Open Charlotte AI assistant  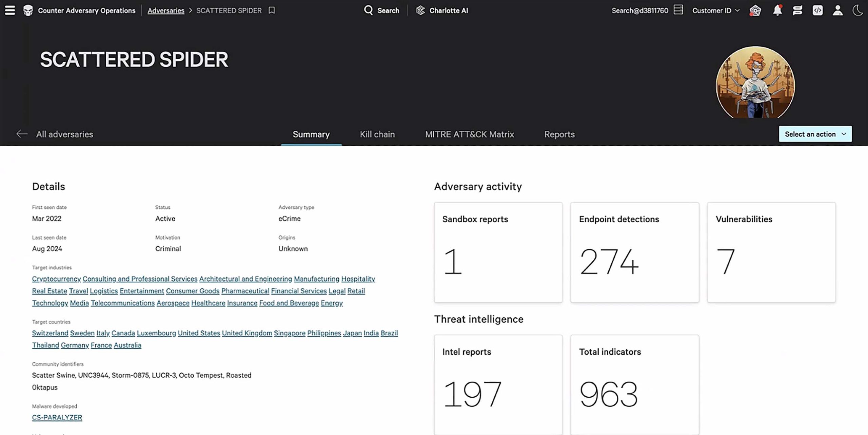[442, 11]
